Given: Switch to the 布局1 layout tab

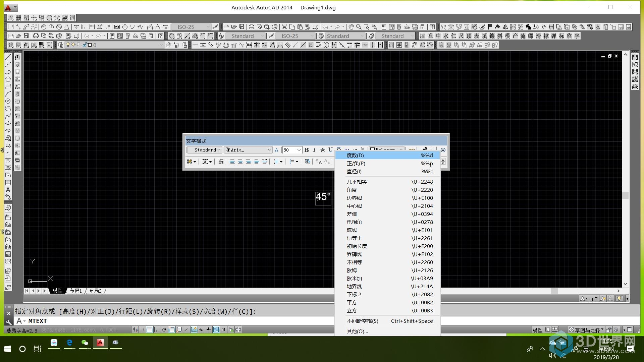Looking at the screenshot, I should (x=75, y=291).
